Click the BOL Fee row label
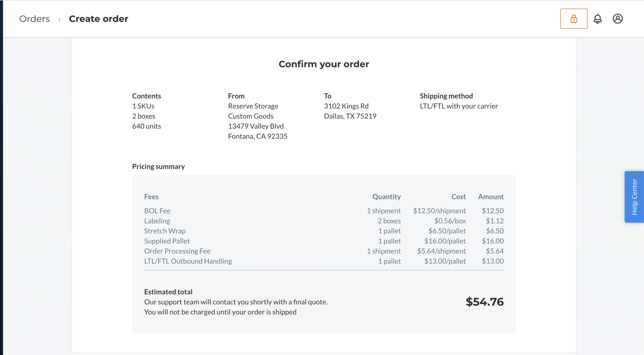This screenshot has width=644, height=355. pos(157,211)
